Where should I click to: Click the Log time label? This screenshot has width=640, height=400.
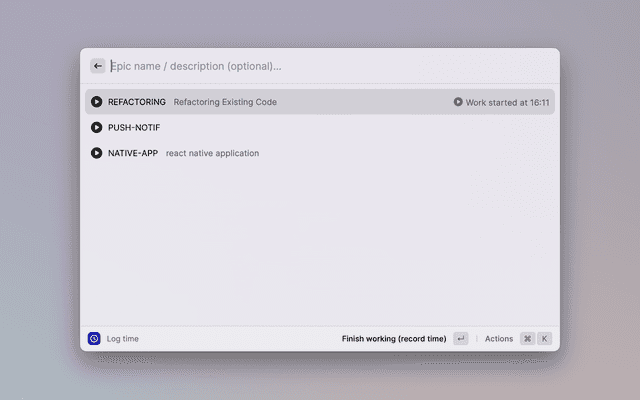click(x=123, y=339)
